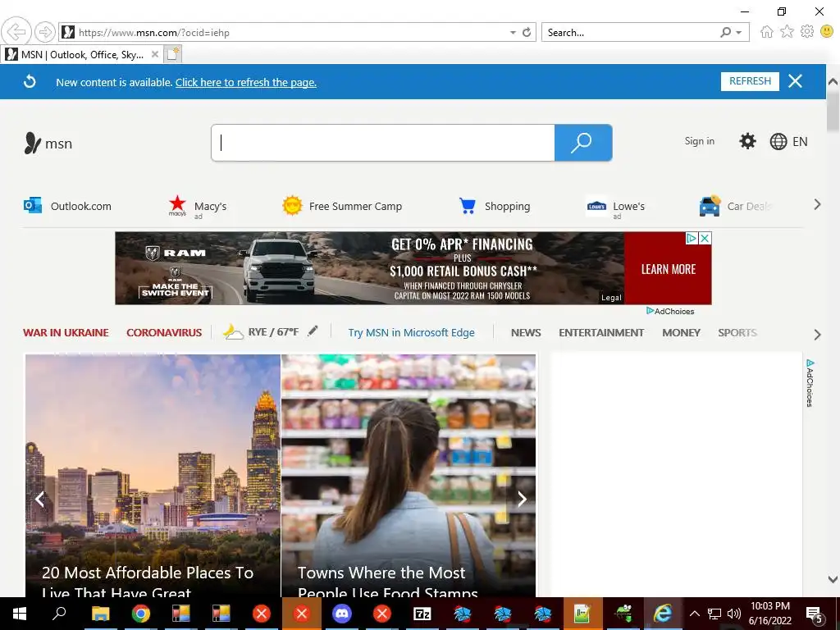Screen dimensions: 840x630
Task: Open WAR IN UKRAINE section
Action: pyautogui.click(x=66, y=333)
